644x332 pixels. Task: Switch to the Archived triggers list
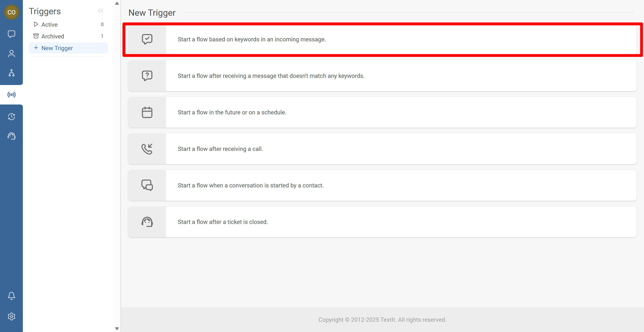coord(52,36)
